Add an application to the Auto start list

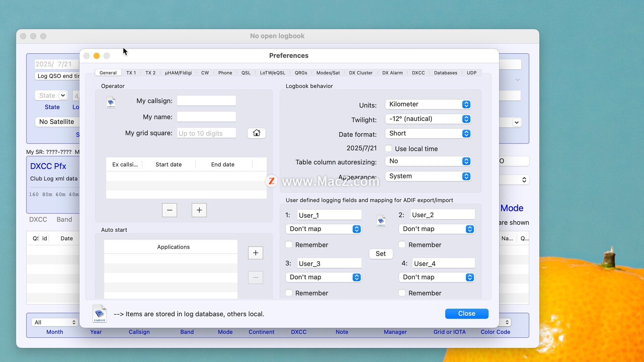[256, 253]
